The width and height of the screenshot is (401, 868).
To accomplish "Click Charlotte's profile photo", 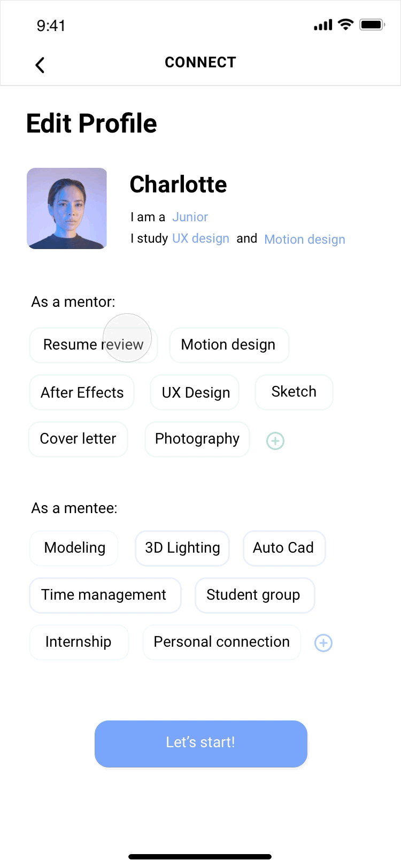I will pos(67,208).
